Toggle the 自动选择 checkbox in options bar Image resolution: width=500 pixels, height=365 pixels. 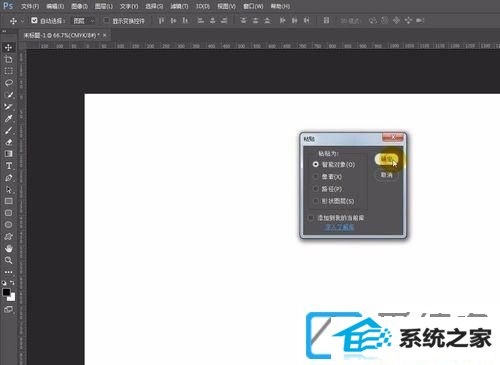[34, 21]
